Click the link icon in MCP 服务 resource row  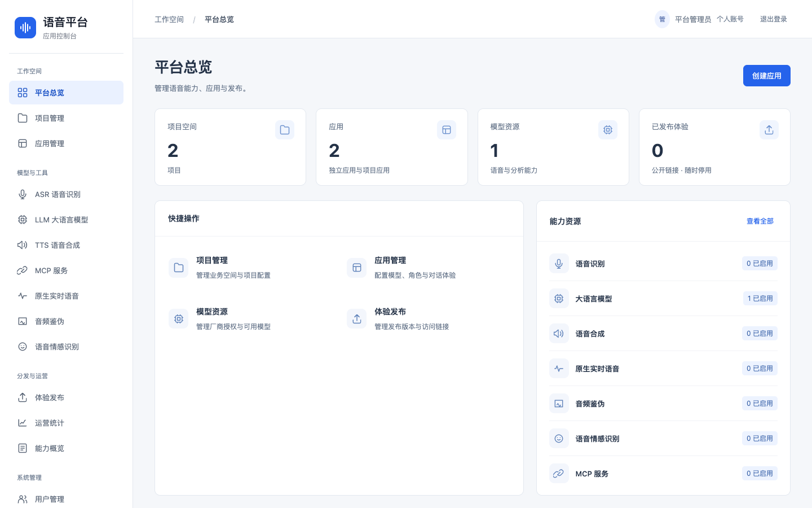point(559,474)
